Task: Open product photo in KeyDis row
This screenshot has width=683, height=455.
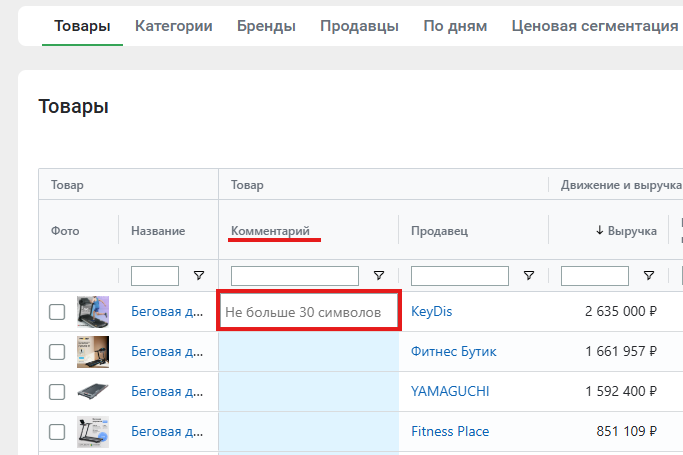Action: point(93,312)
